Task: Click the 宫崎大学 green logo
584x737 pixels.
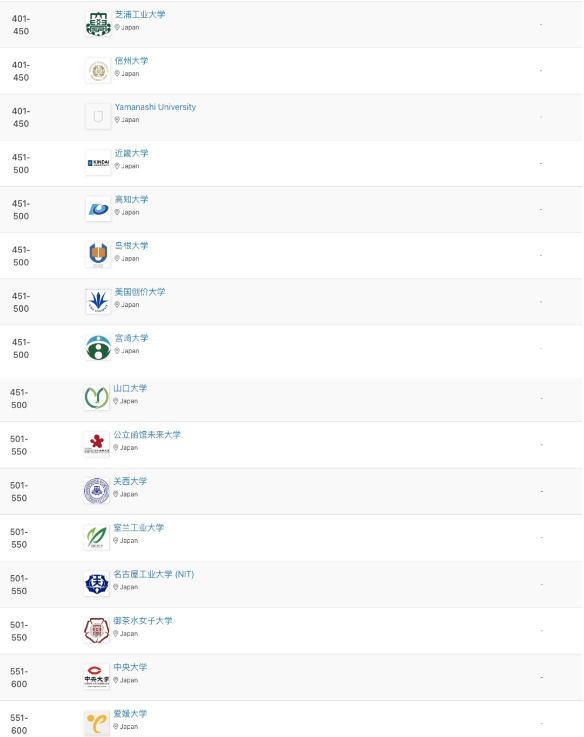Action: (x=98, y=348)
